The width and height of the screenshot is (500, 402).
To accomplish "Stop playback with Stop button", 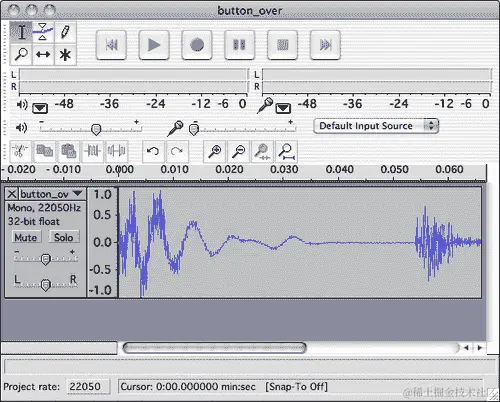I will point(282,45).
